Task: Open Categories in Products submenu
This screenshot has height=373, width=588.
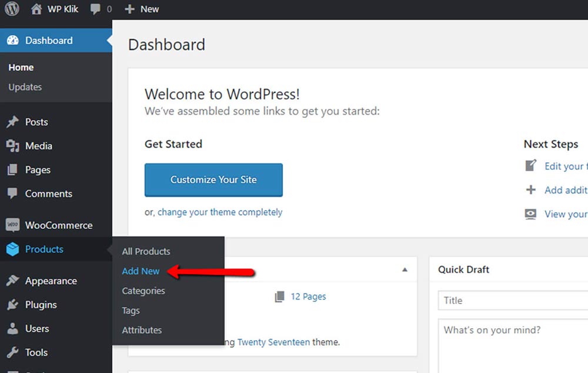Action: pos(143,291)
